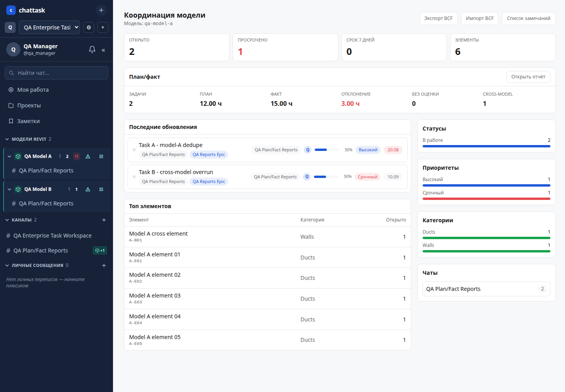Image resolution: width=565 pixels, height=392 pixels.
Task: Click the plus button next to the settings gear
Action: pos(103,27)
